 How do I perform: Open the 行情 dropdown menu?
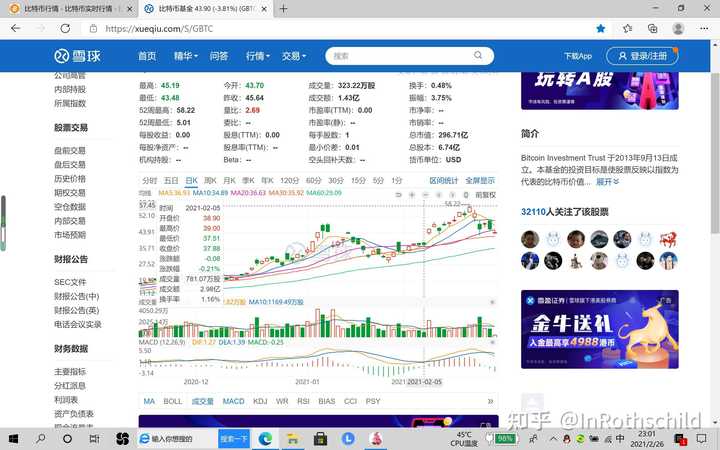click(258, 56)
